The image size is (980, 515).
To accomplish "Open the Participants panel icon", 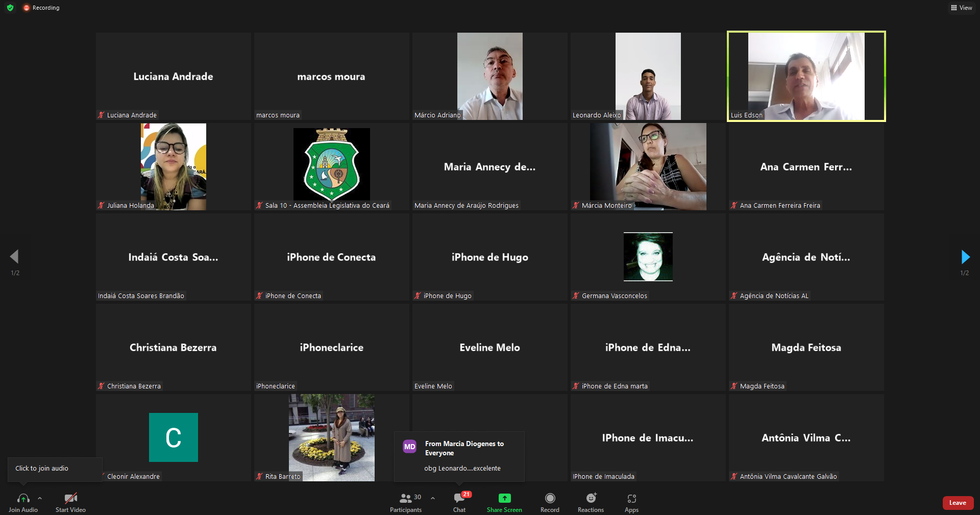I will [406, 498].
